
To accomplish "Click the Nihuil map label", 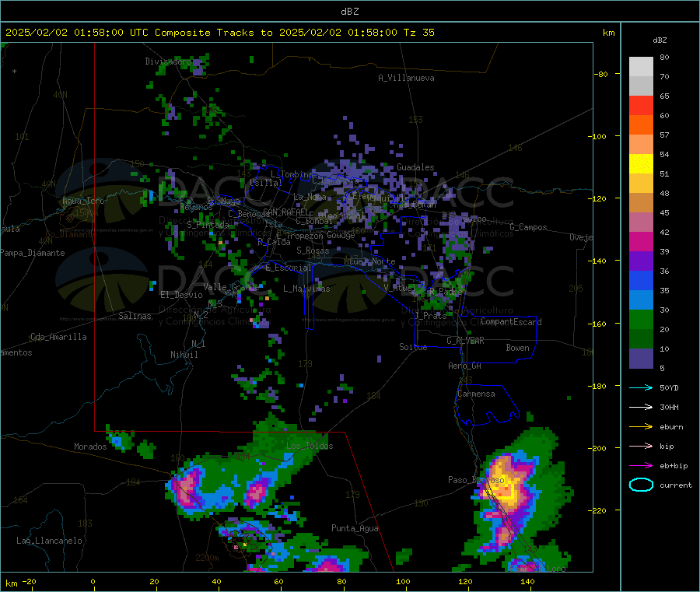I will pyautogui.click(x=184, y=355).
